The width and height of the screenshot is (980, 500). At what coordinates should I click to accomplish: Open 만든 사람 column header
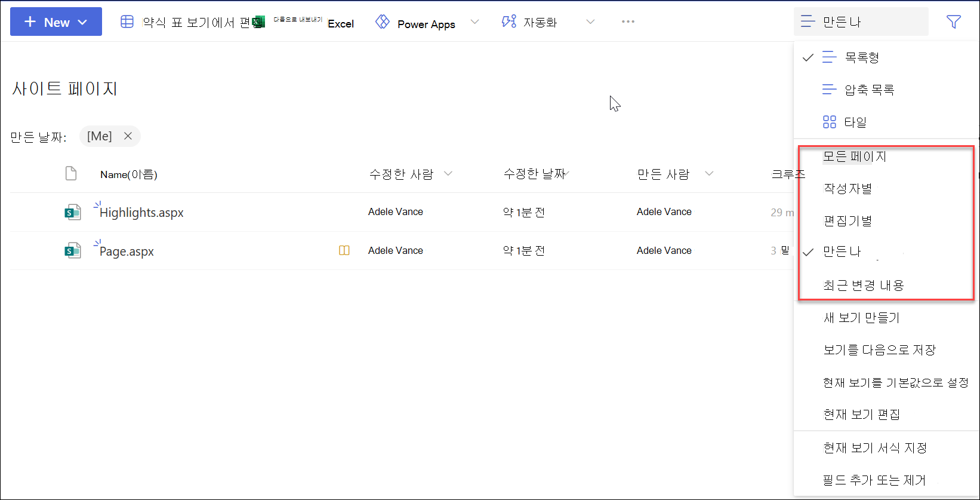[664, 174]
